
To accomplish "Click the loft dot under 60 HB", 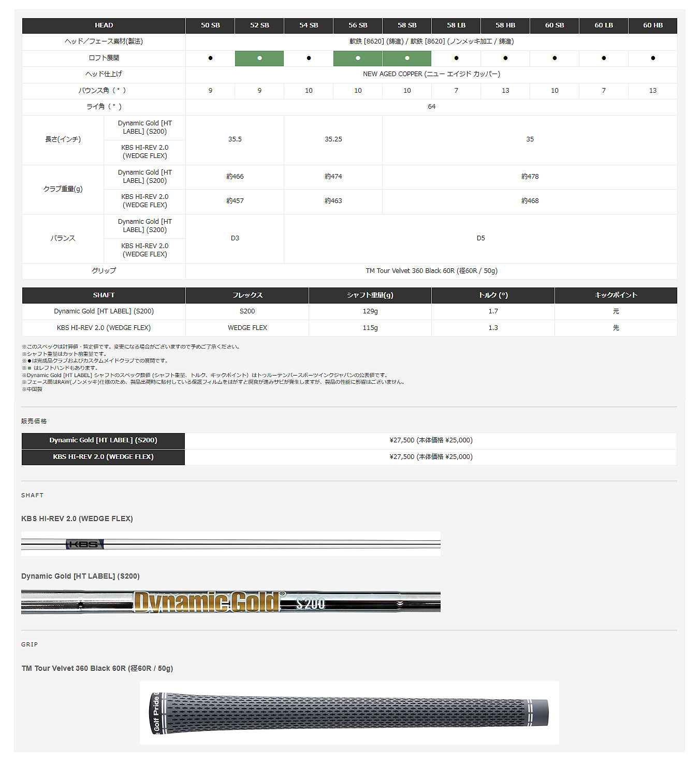I will pyautogui.click(x=653, y=58).
